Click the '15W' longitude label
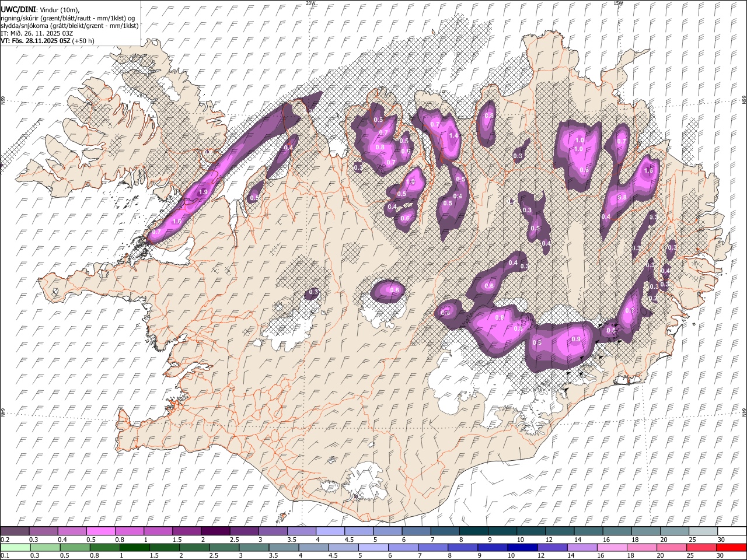747x560 pixels. (x=618, y=3)
